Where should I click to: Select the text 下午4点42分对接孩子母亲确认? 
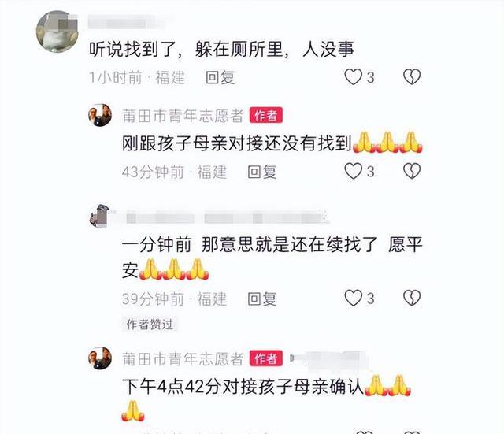[x=243, y=387]
